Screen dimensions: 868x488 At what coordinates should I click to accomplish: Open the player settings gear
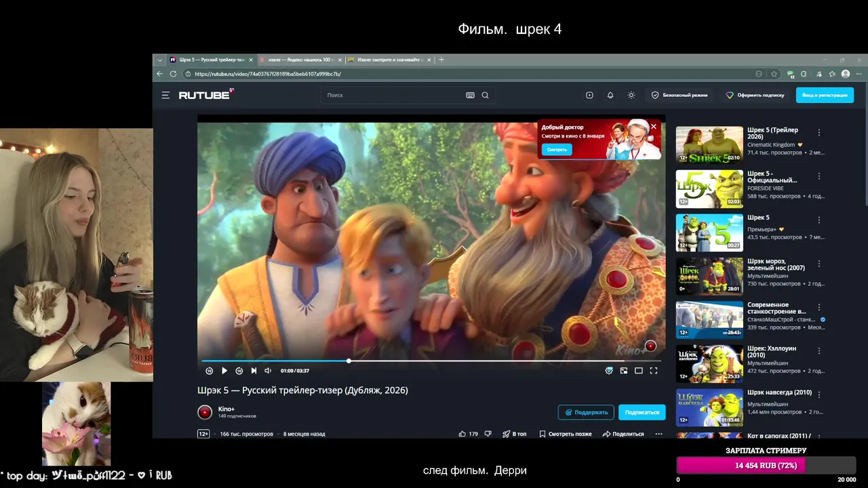click(609, 371)
